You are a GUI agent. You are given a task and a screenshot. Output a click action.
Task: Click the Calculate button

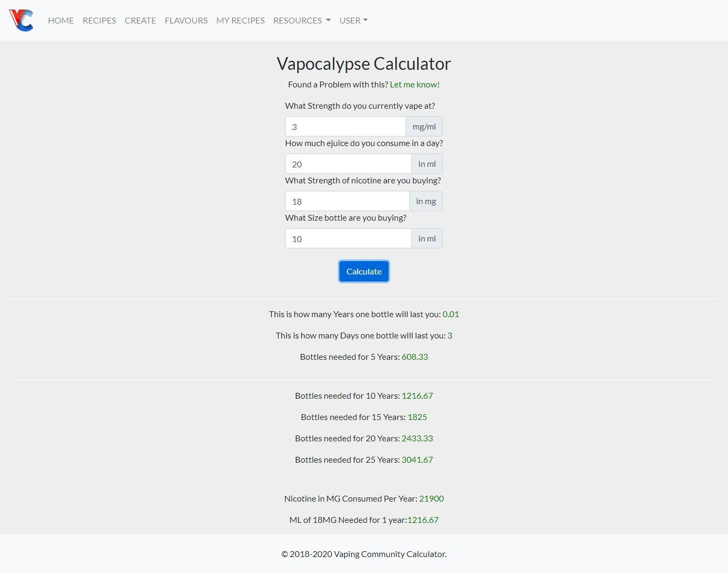click(x=364, y=271)
